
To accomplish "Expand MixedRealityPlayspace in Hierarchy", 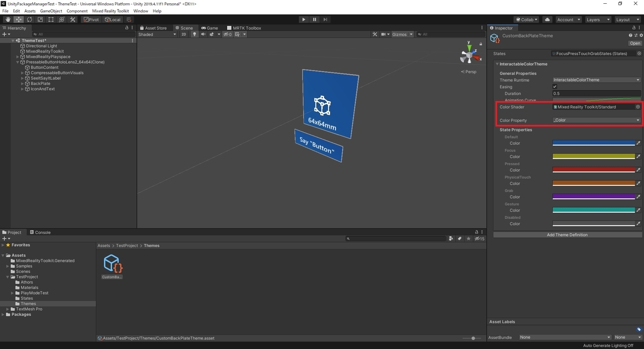I will (18, 57).
